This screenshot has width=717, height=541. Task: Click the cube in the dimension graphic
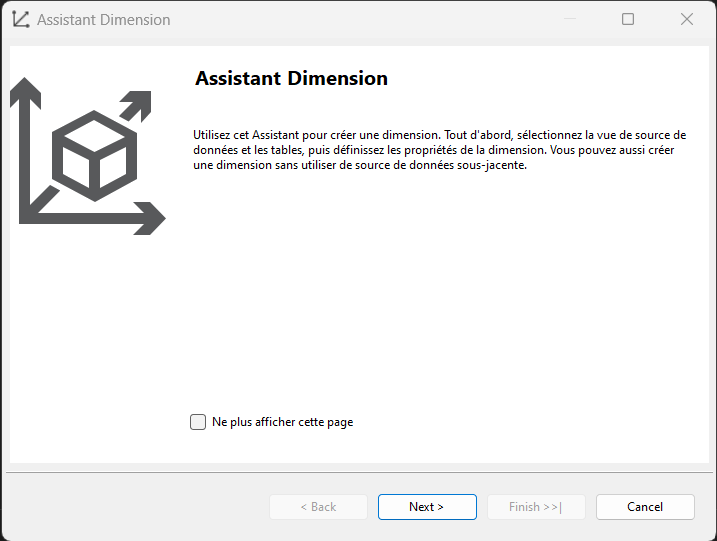(94, 155)
